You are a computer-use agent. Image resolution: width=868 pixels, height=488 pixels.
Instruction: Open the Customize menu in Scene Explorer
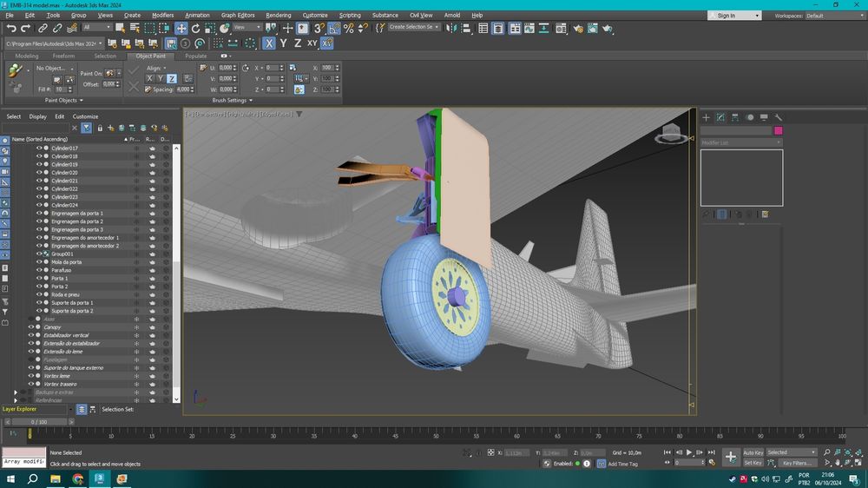pos(85,116)
